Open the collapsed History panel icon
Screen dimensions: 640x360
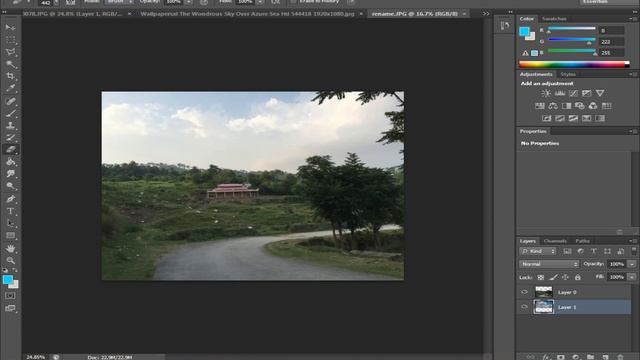pos(505,26)
